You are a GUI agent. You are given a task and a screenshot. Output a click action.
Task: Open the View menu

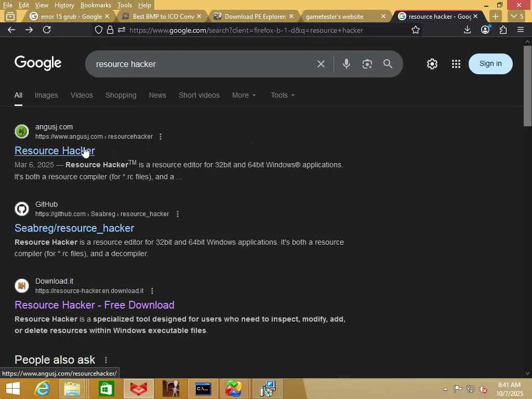click(x=42, y=5)
